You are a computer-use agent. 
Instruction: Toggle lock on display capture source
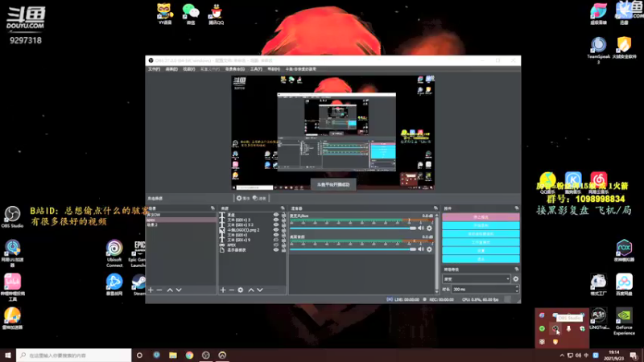coord(283,250)
